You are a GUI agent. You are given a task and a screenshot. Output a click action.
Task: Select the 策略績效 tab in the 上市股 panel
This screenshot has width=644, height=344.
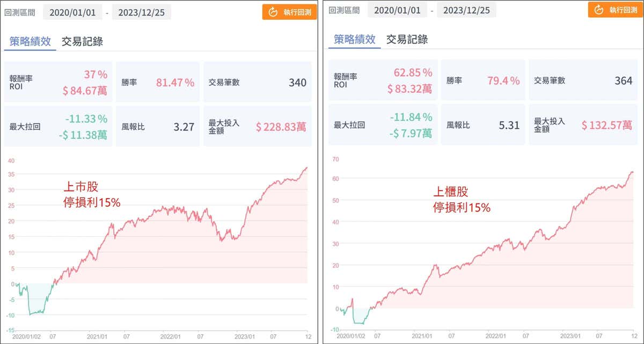30,41
